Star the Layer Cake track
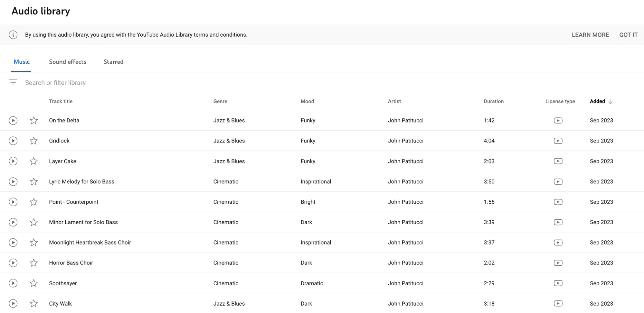The width and height of the screenshot is (644, 313). click(34, 161)
